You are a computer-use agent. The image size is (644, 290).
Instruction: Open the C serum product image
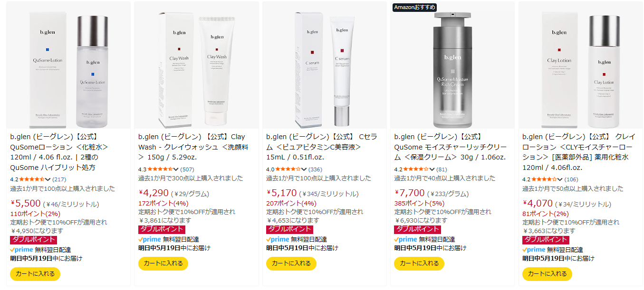coord(324,65)
